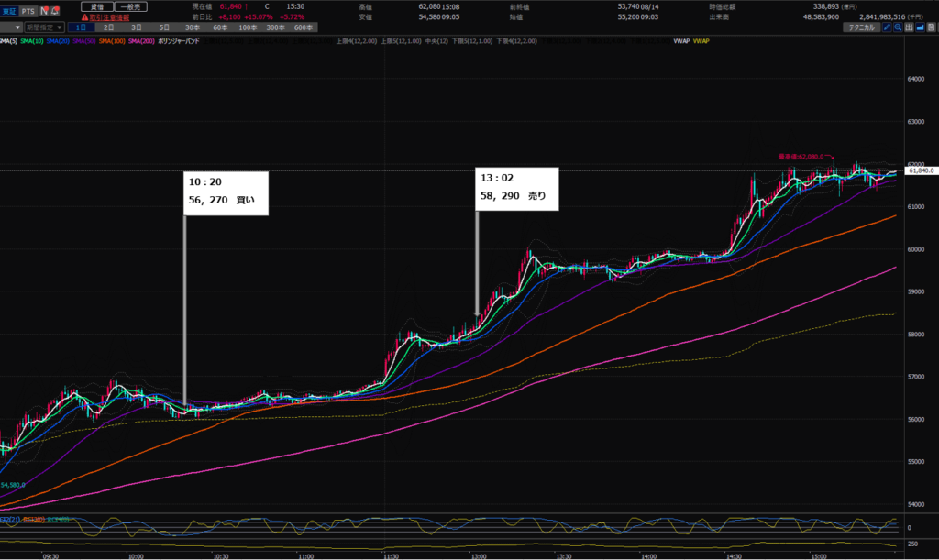
Task: Select the 3日 range tab
Action: tap(137, 27)
